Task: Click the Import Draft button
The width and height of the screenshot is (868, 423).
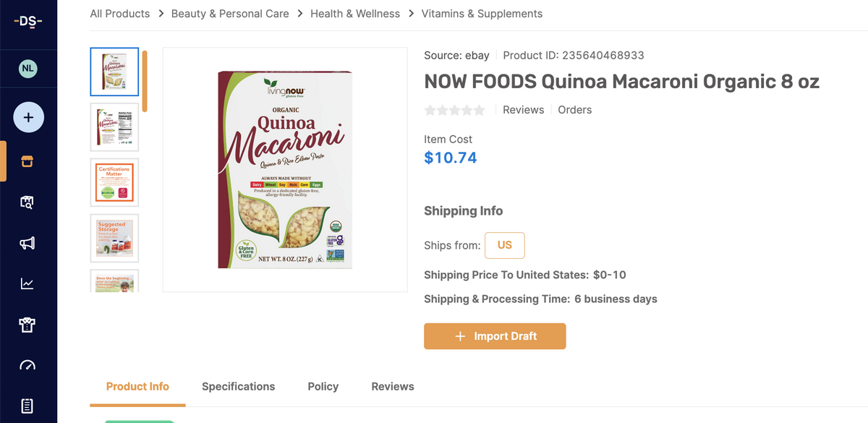Action: (495, 336)
